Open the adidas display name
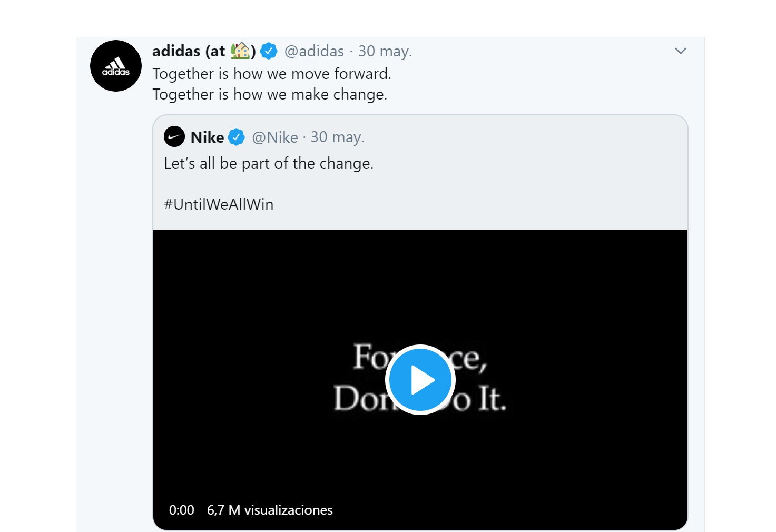Image resolution: width=776 pixels, height=532 pixels. tap(204, 51)
